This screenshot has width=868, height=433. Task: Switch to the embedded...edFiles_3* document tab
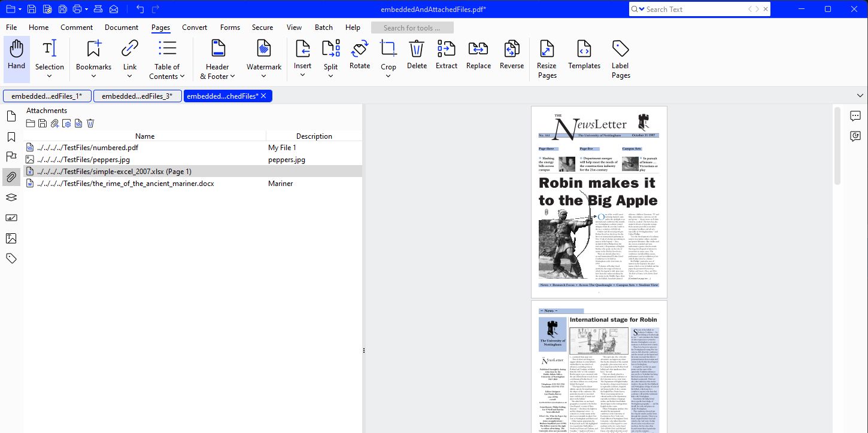pyautogui.click(x=137, y=96)
